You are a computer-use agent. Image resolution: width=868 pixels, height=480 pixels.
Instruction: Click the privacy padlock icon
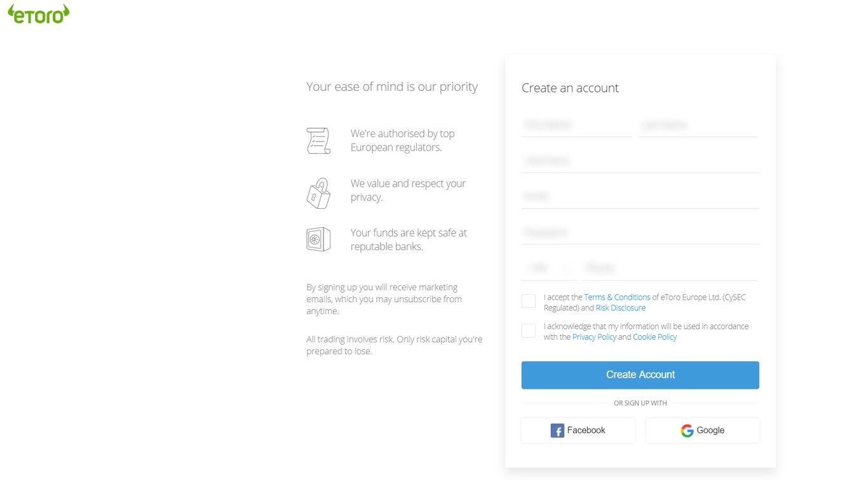tap(318, 193)
